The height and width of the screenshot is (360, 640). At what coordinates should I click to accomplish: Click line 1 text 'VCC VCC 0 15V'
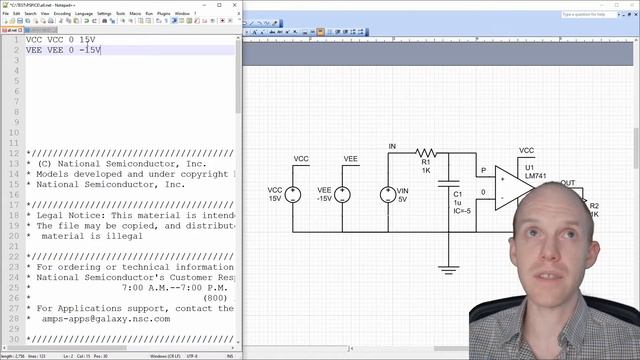[60, 40]
